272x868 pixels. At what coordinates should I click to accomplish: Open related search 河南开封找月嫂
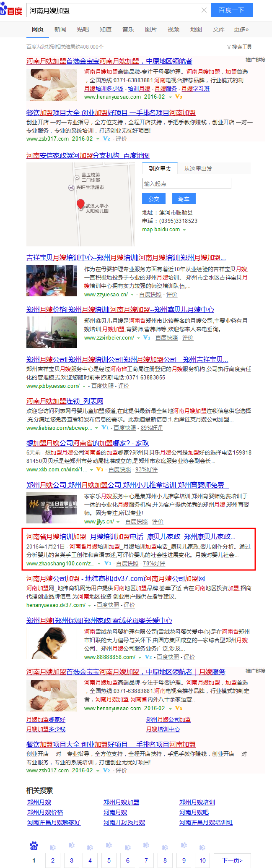click(124, 822)
